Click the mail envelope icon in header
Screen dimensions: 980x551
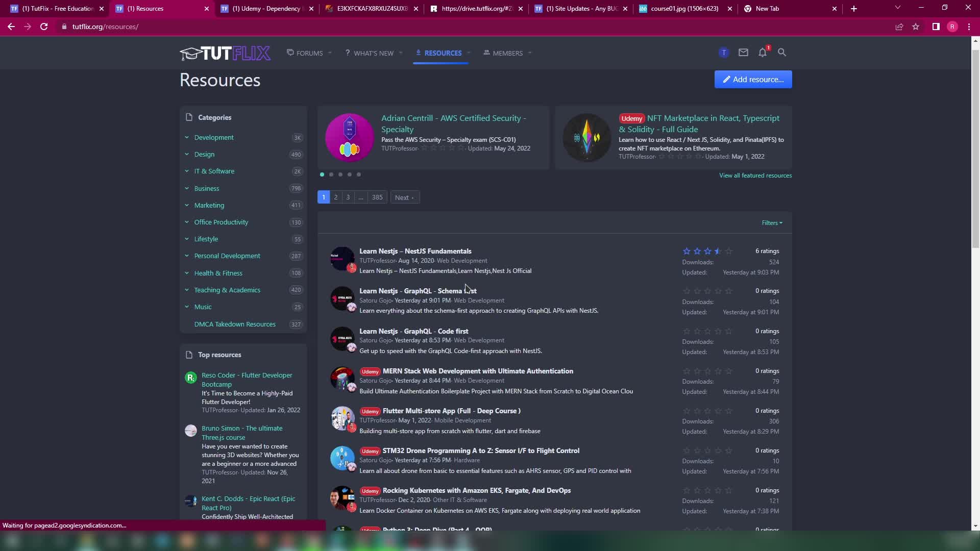point(743,53)
